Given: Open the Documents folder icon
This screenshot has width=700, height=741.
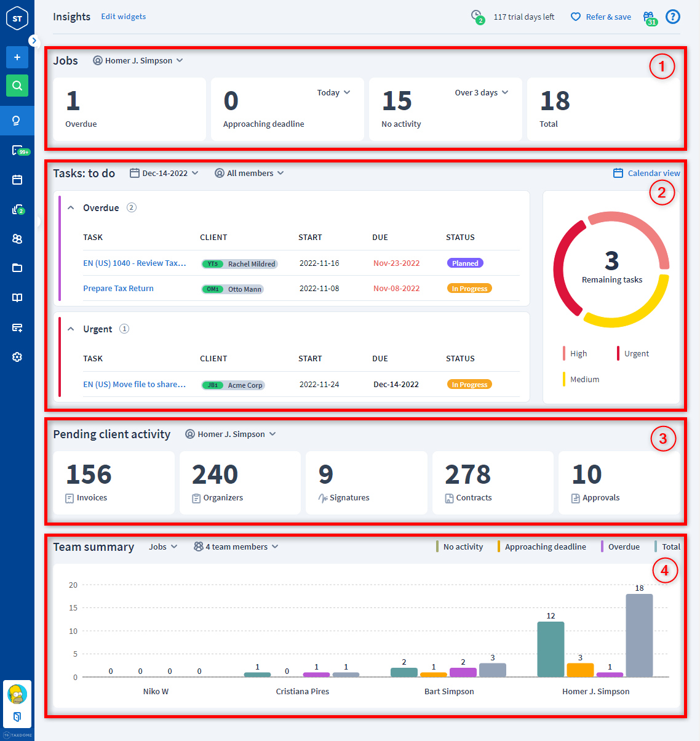Looking at the screenshot, I should coord(17,268).
